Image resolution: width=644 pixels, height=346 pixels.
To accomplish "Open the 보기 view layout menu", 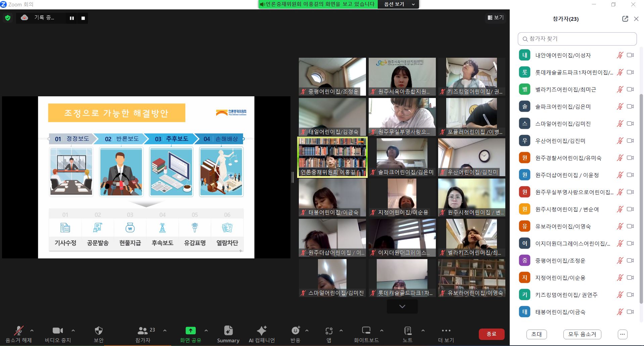I will (x=496, y=17).
